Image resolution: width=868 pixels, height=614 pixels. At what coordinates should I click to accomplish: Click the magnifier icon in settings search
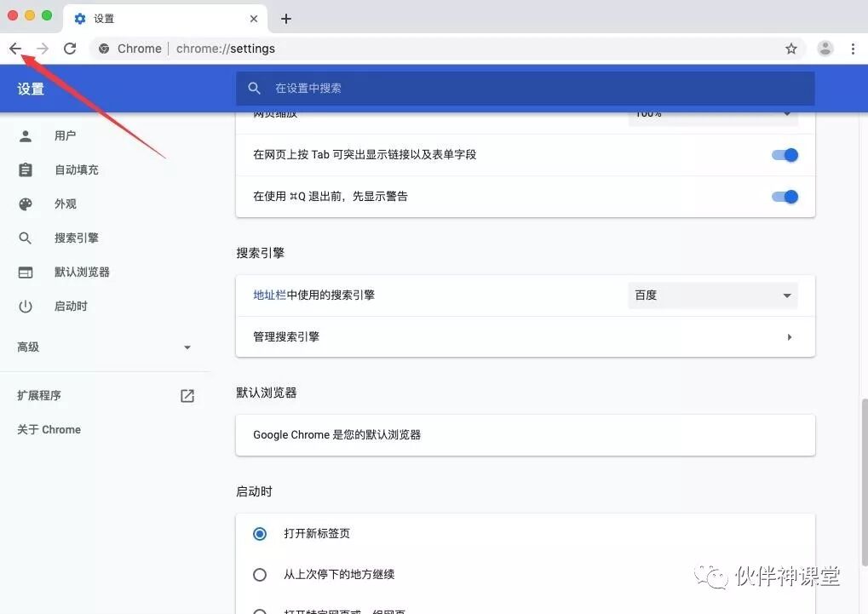[254, 88]
